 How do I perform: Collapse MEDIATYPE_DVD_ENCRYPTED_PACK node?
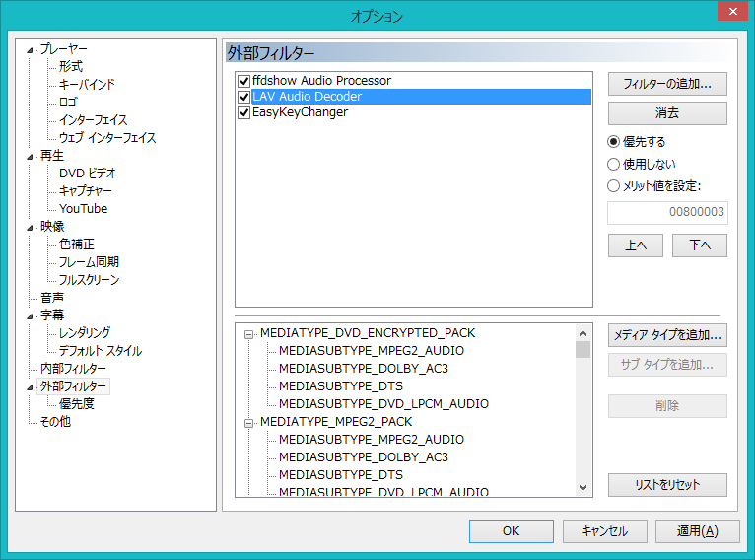(249, 334)
